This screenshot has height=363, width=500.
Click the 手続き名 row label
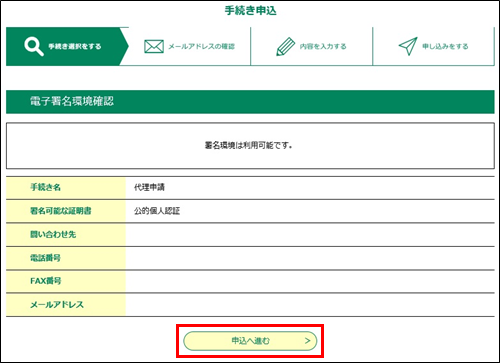pos(46,187)
